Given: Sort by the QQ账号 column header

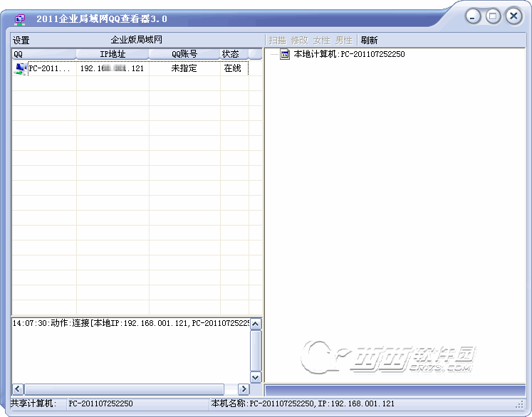Looking at the screenshot, I should [184, 54].
